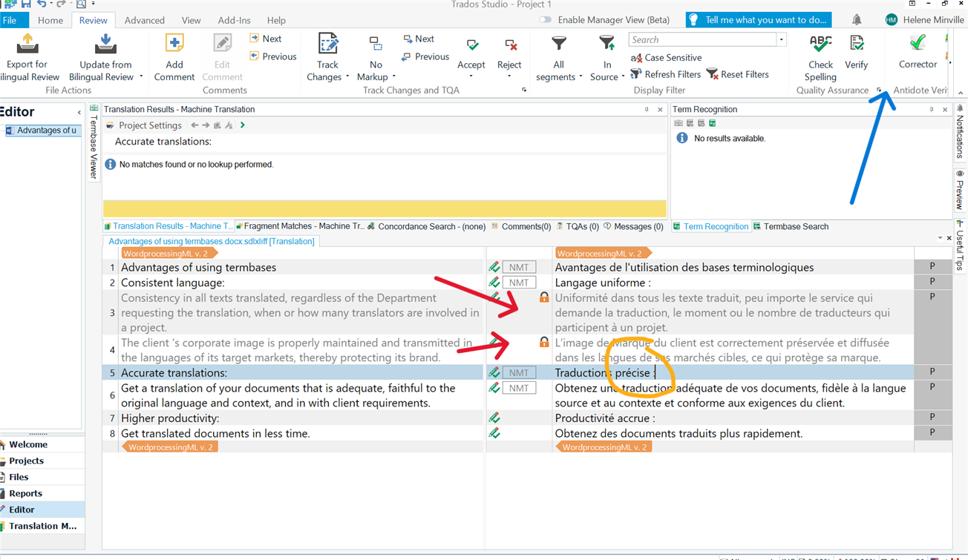Jump to Previous tracked change
The width and height of the screenshot is (968, 560).
click(425, 56)
